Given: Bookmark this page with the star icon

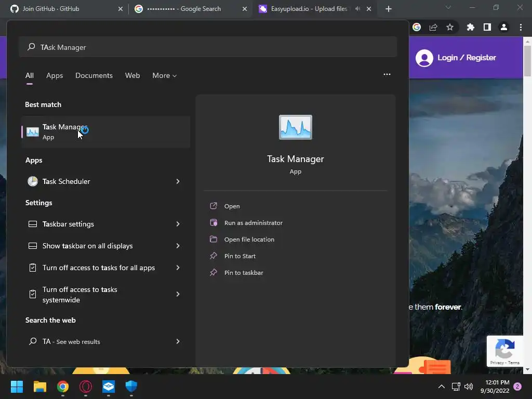Looking at the screenshot, I should tap(450, 27).
